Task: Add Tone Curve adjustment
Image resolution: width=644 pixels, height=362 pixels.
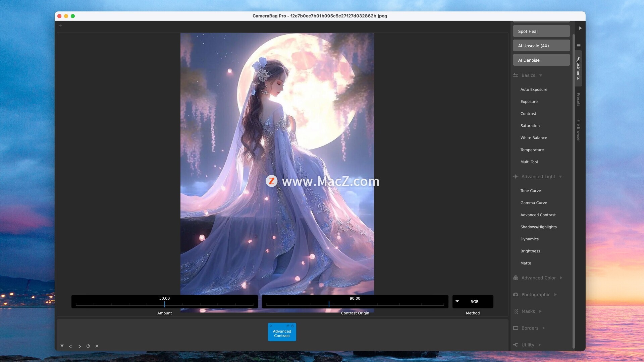Action: pyautogui.click(x=531, y=191)
